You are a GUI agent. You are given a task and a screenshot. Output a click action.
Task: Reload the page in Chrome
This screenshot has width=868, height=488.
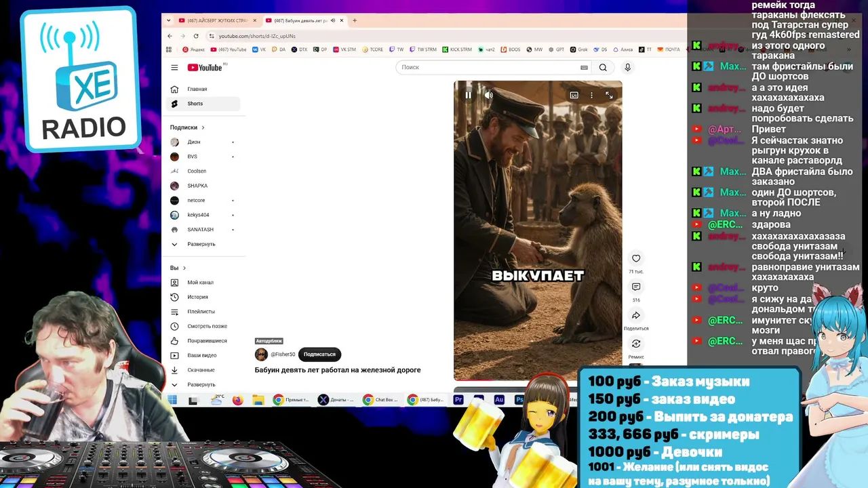click(x=196, y=36)
